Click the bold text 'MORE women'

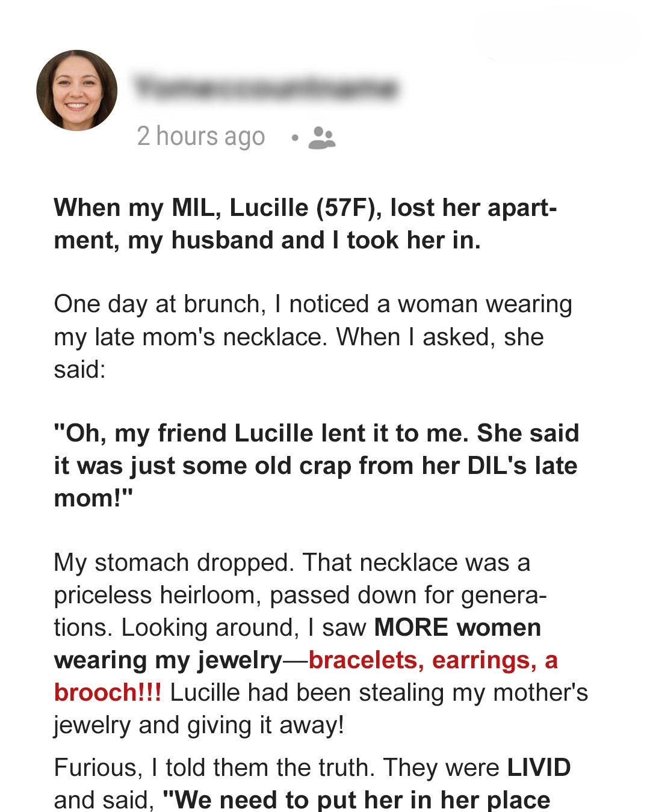point(457,627)
